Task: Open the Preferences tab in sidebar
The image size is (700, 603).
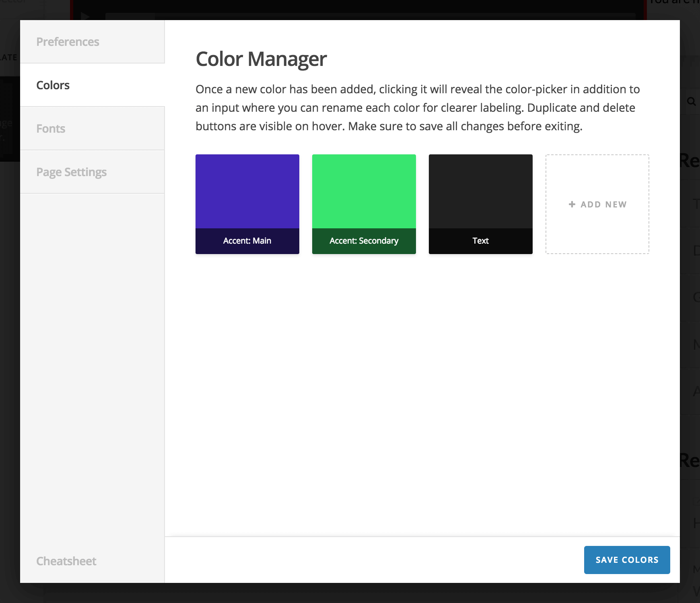Action: (68, 42)
